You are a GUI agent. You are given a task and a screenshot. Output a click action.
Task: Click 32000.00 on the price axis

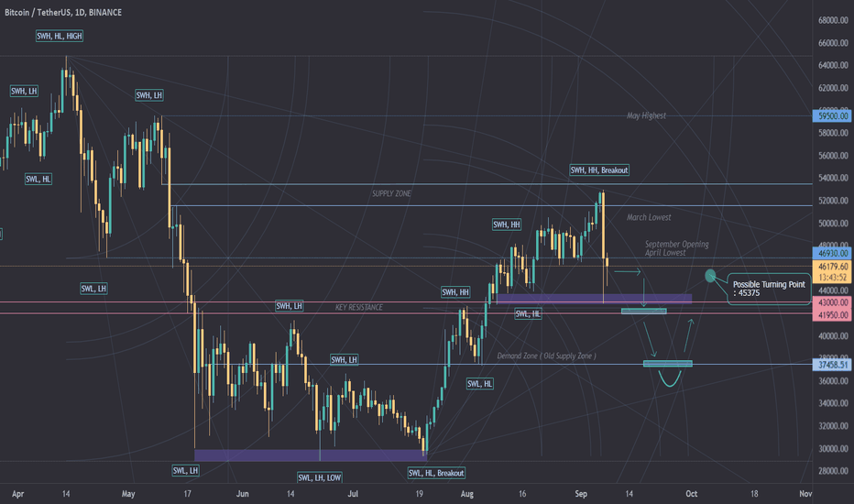click(x=833, y=426)
